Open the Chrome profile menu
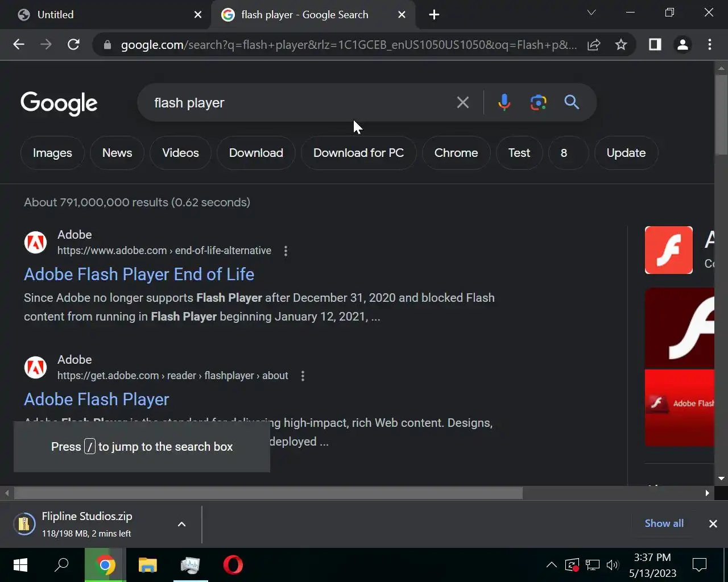Screen dimensions: 728x582 click(682, 44)
